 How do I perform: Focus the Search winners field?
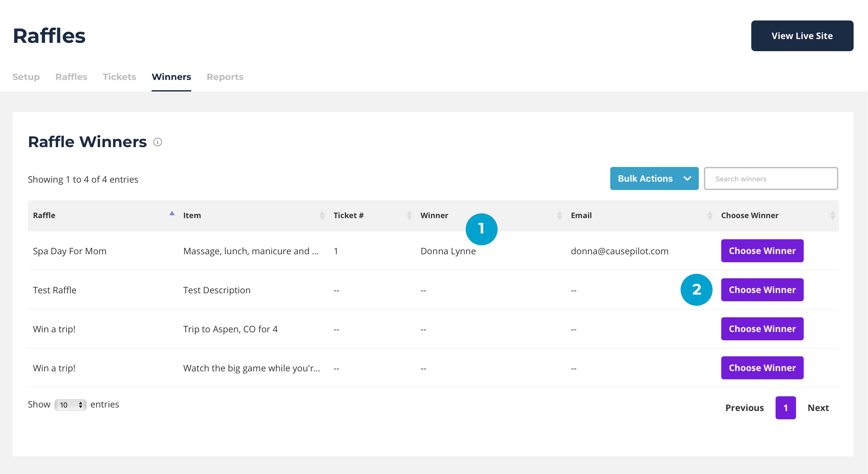(771, 178)
